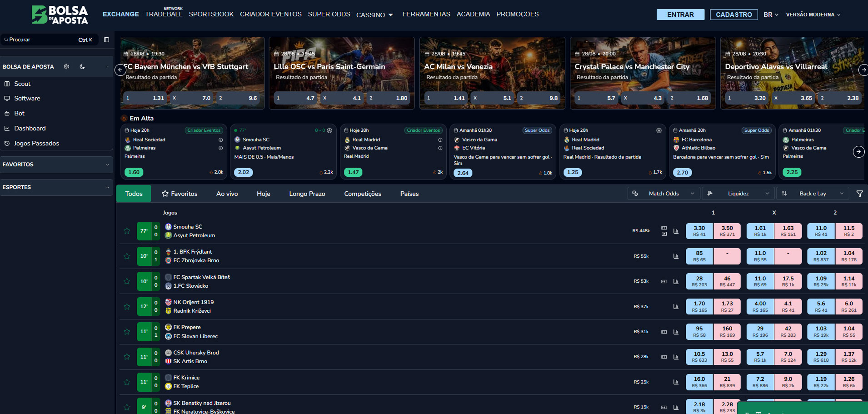Favorite the FK Prepere match star
Screen dimensions: 868x414
pos(127,332)
